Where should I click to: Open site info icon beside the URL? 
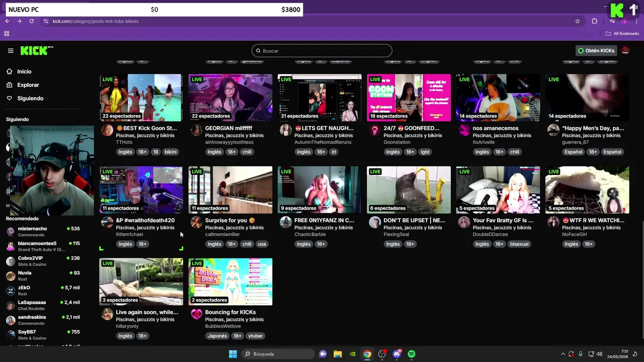[46, 21]
